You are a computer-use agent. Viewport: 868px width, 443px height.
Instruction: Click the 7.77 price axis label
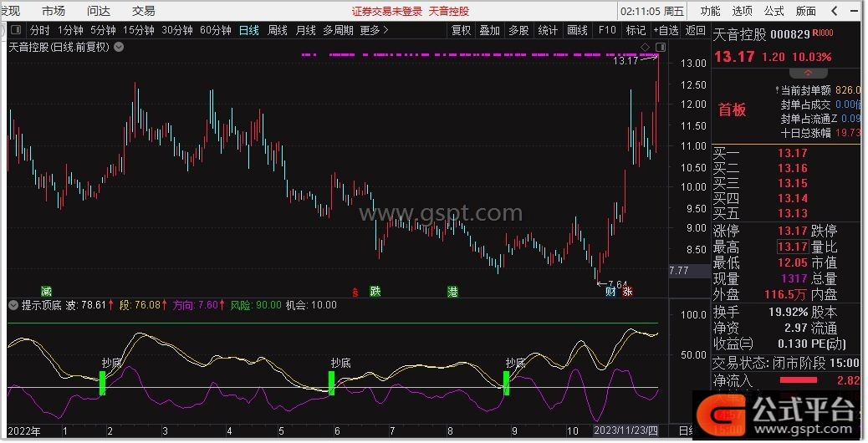click(x=679, y=271)
